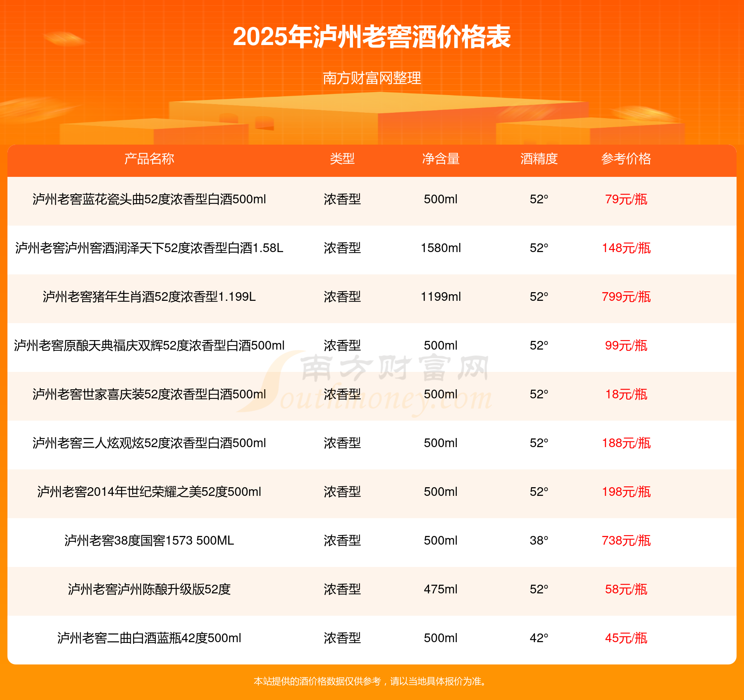Select 浓香型 in the 世家喜庆装 row
The image size is (744, 700).
342,394
